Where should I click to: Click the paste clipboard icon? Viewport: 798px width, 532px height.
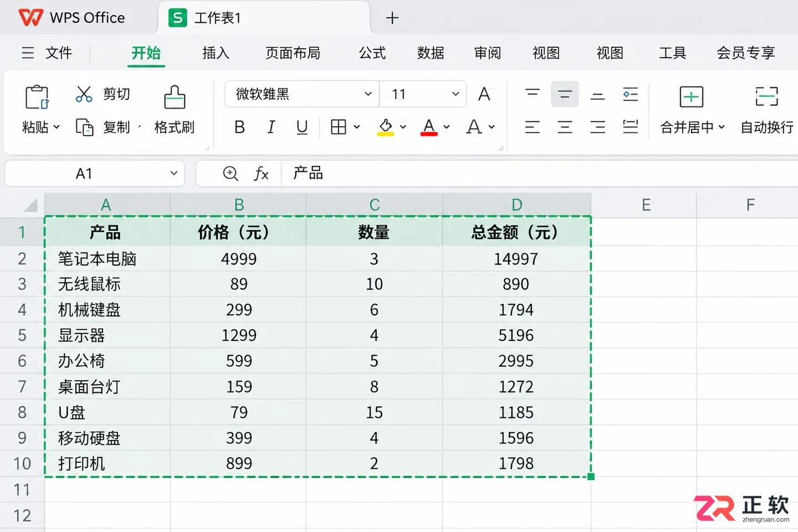coord(37,97)
